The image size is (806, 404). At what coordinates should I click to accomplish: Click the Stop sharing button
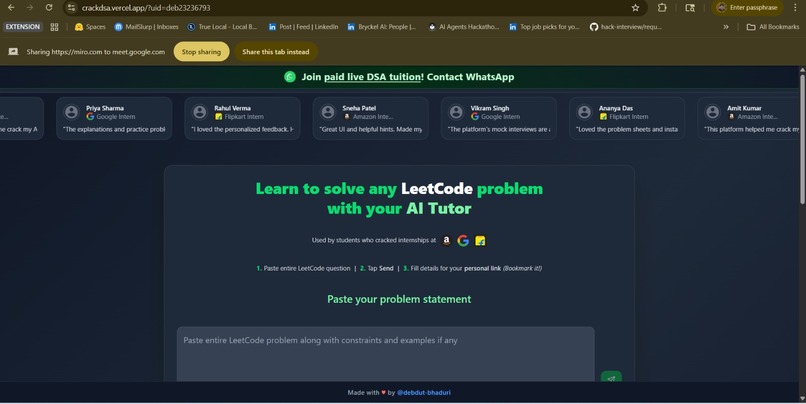(x=201, y=51)
